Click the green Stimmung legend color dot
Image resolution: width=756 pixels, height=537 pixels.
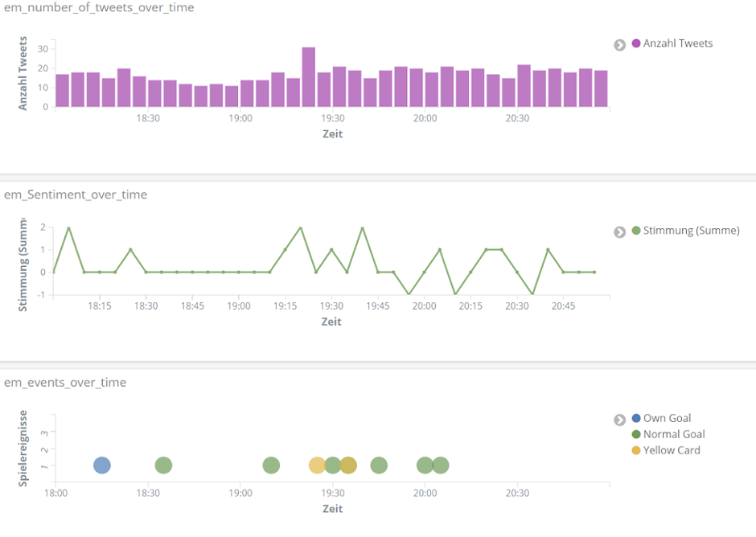point(636,231)
